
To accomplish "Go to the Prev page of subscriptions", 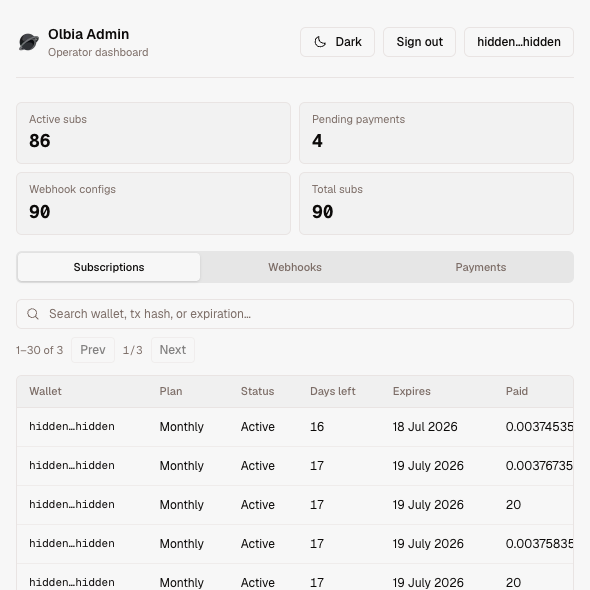I will (93, 350).
